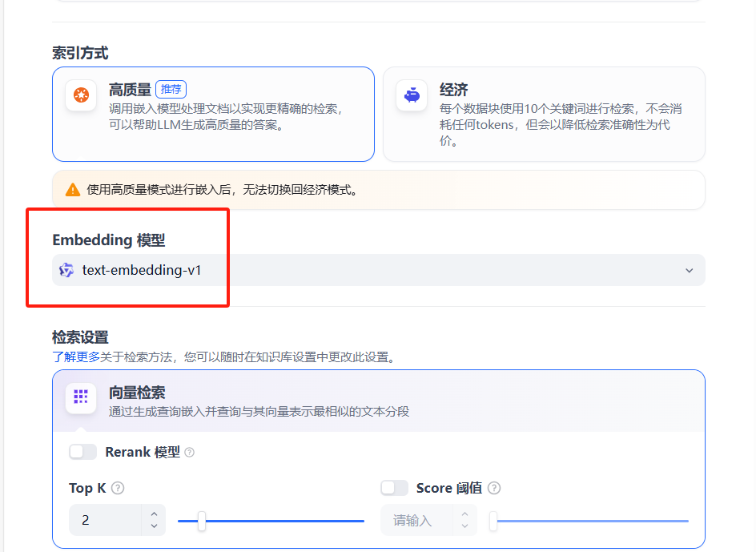
Task: Open the Embedding 模型 dropdown
Action: (379, 270)
